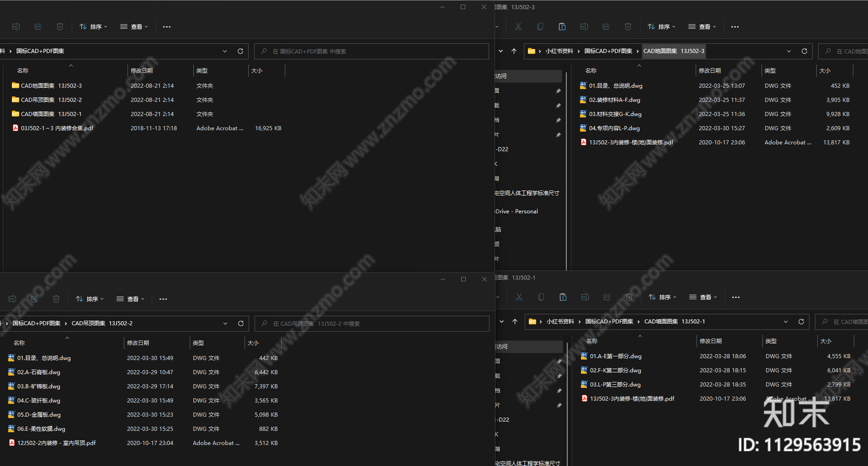Sort by 类型 column in 国标CAD+PDF图集 window
The width and height of the screenshot is (868, 466).
pos(202,71)
